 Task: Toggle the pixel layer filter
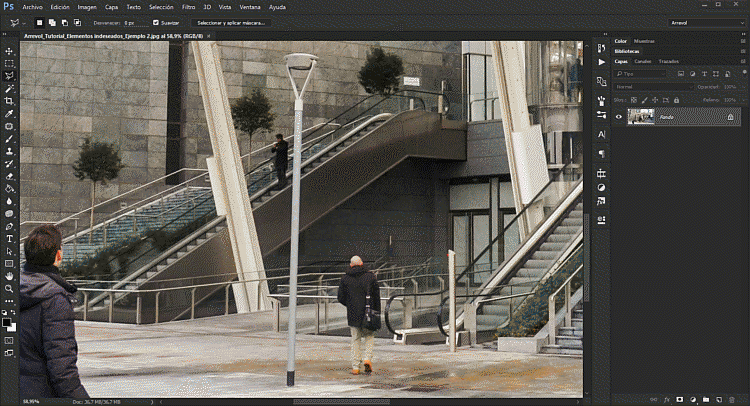coord(681,74)
